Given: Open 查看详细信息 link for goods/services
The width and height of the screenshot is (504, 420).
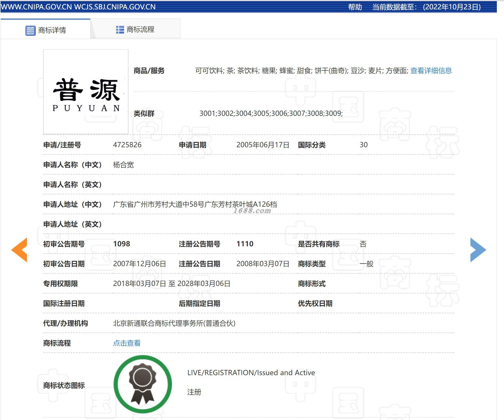Looking at the screenshot, I should click(x=431, y=71).
